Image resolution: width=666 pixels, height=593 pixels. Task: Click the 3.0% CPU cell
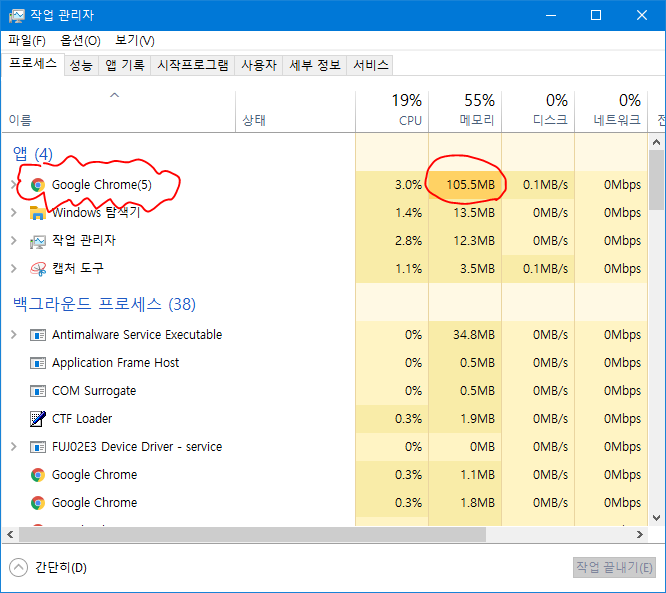pyautogui.click(x=392, y=185)
